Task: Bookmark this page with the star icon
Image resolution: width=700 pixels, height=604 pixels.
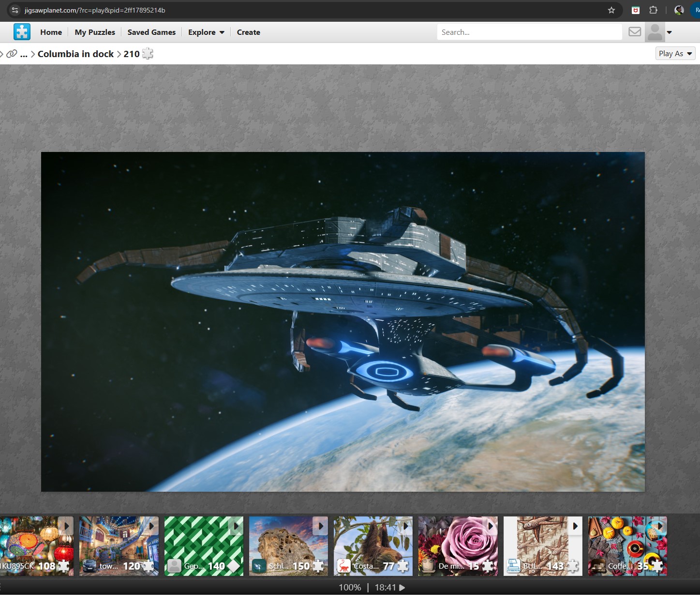Action: (611, 10)
